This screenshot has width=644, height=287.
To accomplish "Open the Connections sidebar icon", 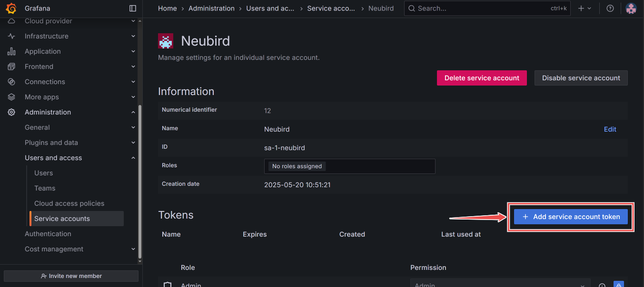I will (11, 82).
